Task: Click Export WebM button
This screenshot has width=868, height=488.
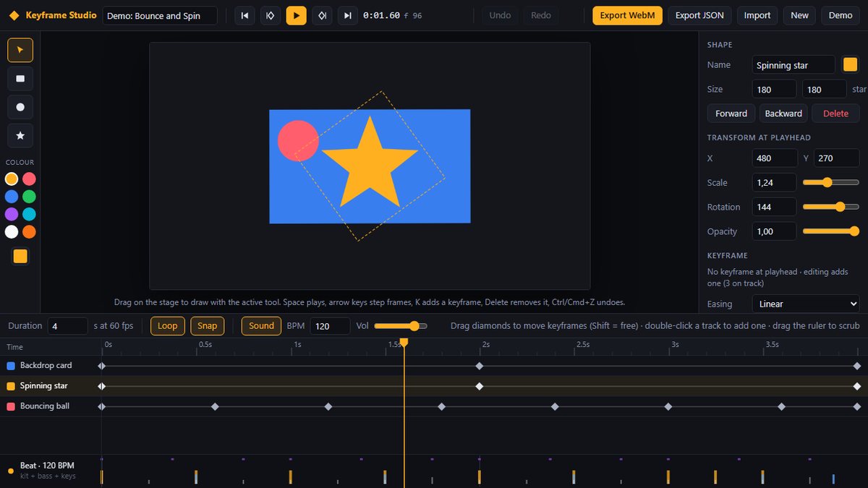Action: pyautogui.click(x=627, y=15)
